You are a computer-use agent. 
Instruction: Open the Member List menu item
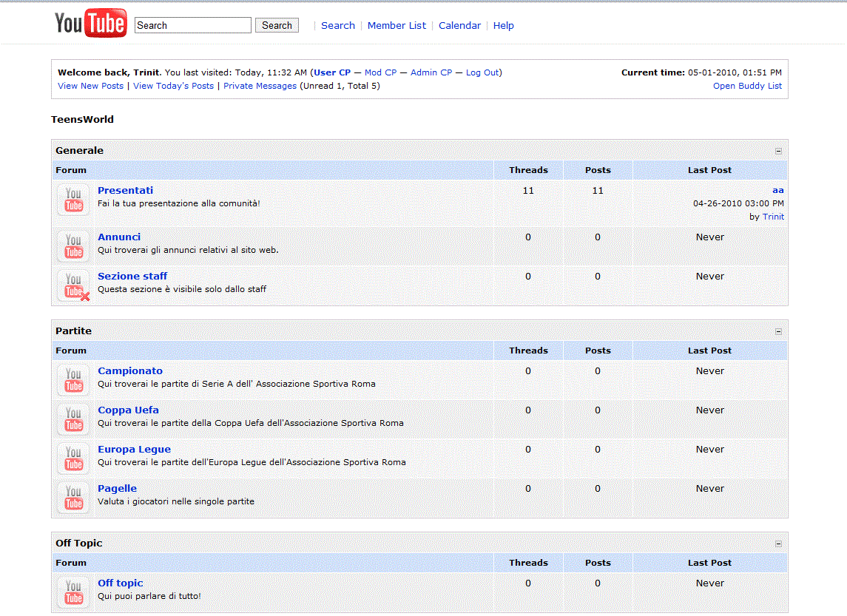click(x=396, y=25)
